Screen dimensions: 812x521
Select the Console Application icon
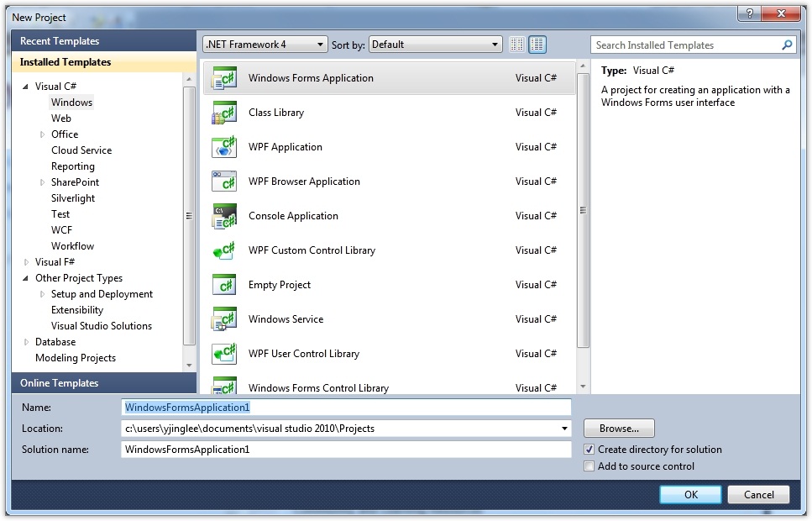point(224,216)
